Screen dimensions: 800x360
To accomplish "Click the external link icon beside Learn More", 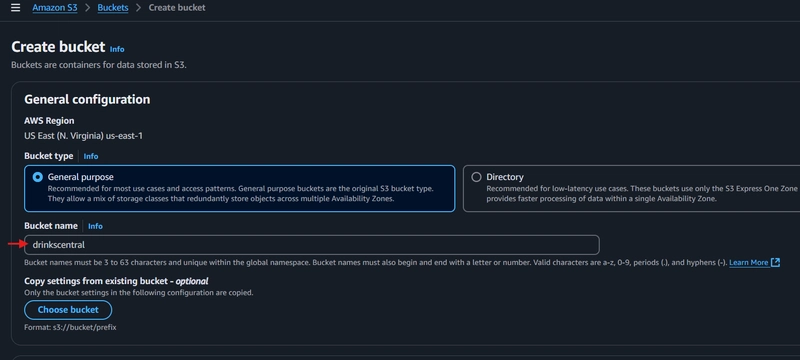I will [x=775, y=262].
